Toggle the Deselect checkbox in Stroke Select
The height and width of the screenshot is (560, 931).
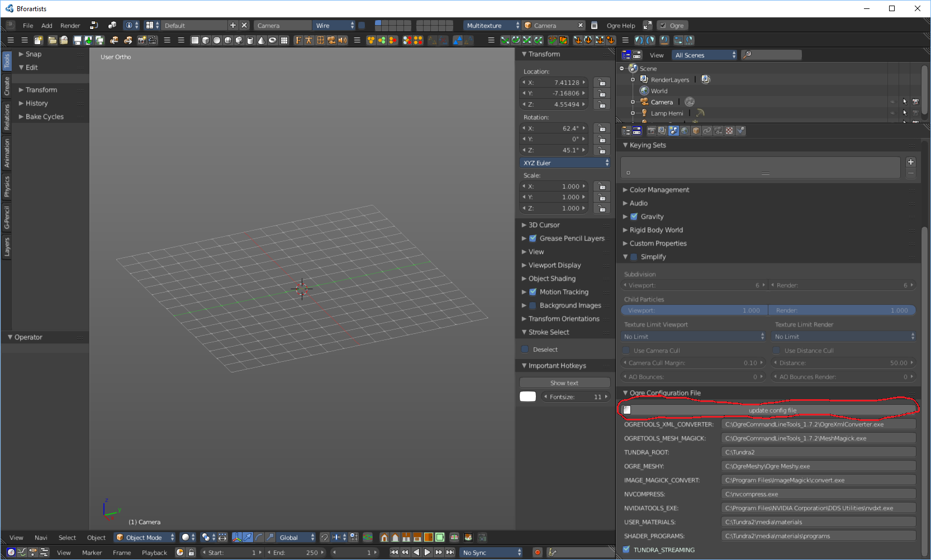pyautogui.click(x=525, y=350)
